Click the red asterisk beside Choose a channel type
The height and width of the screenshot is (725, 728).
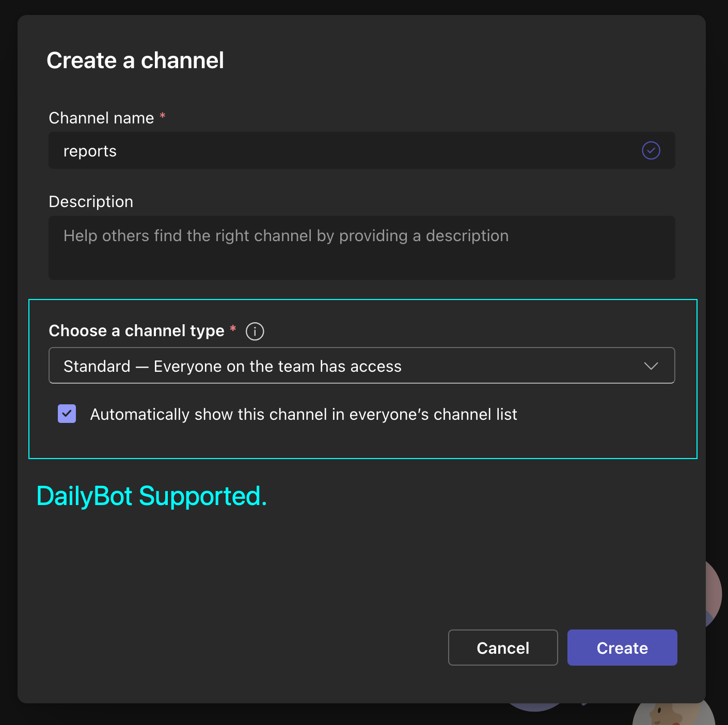click(233, 329)
